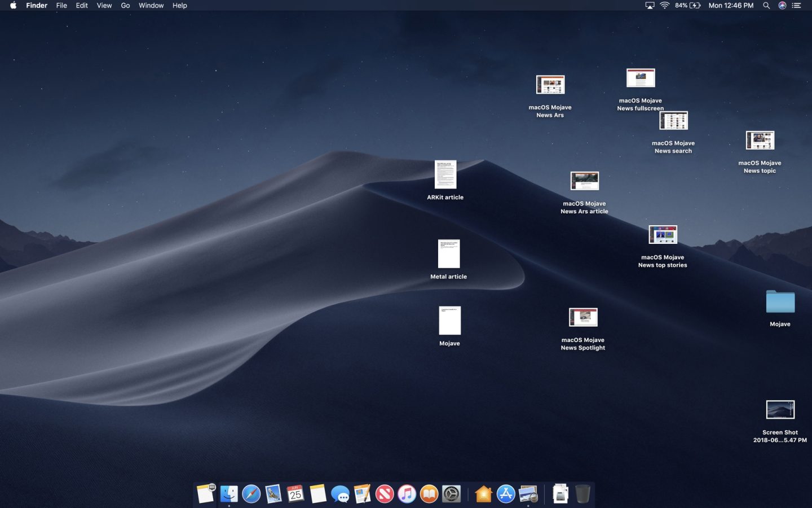Screen dimensions: 812x508
Task: Open the Trash at the end of the Dock
Action: [x=581, y=494]
